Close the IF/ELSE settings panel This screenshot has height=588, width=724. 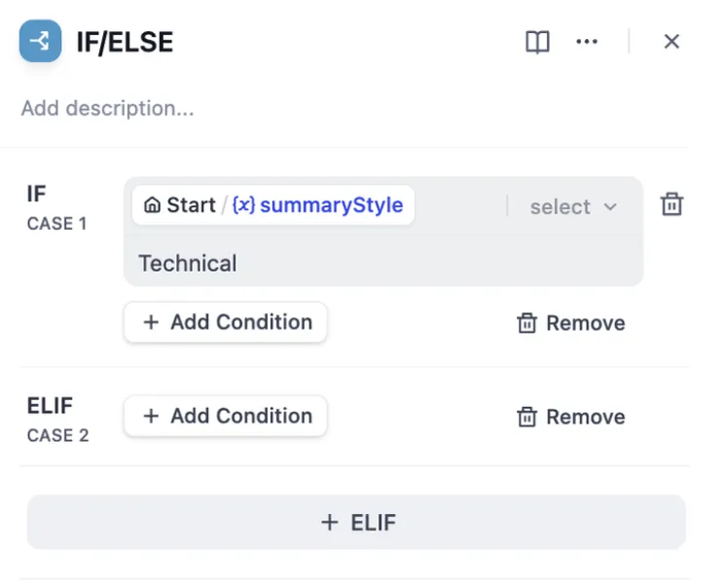[x=671, y=42]
